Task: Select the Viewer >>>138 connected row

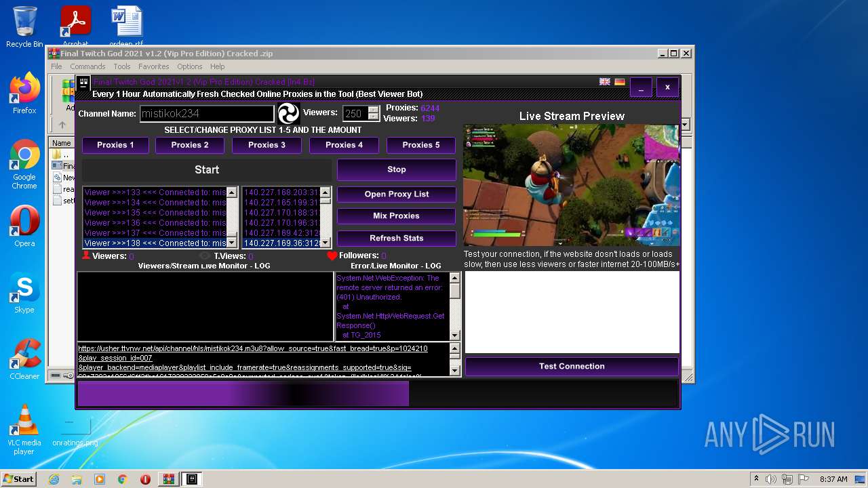Action: point(155,243)
